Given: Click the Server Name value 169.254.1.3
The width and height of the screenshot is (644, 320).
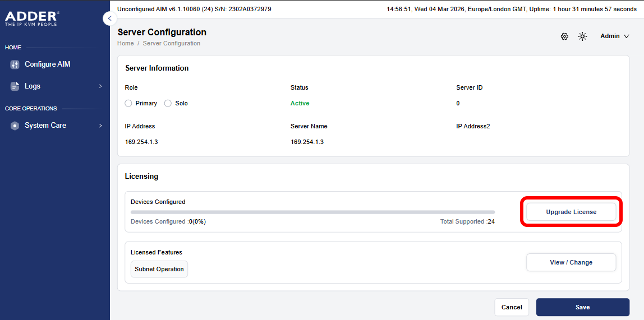Looking at the screenshot, I should click(307, 142).
